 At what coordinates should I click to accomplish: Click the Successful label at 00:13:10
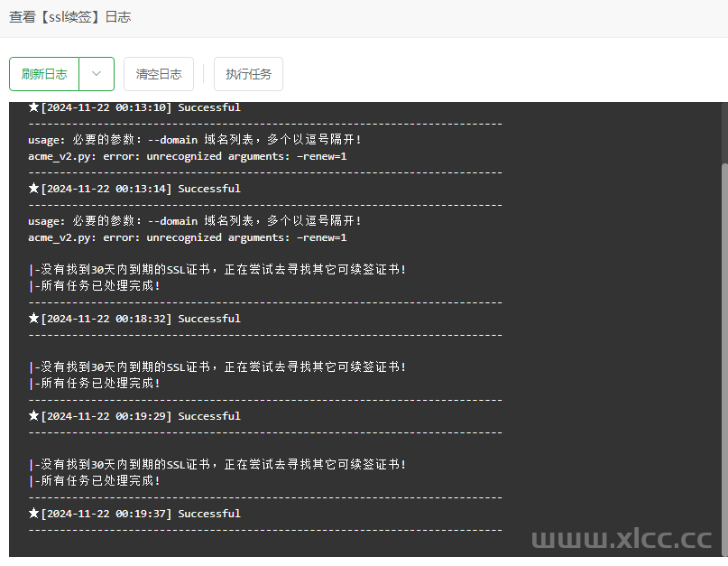(x=208, y=107)
